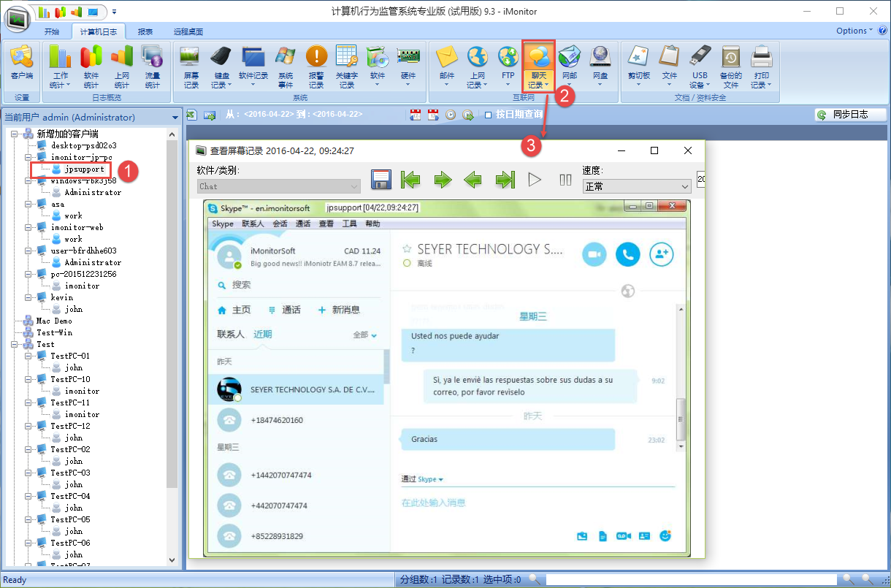
Task: Collapse the Test group tree node
Action: tap(15, 344)
